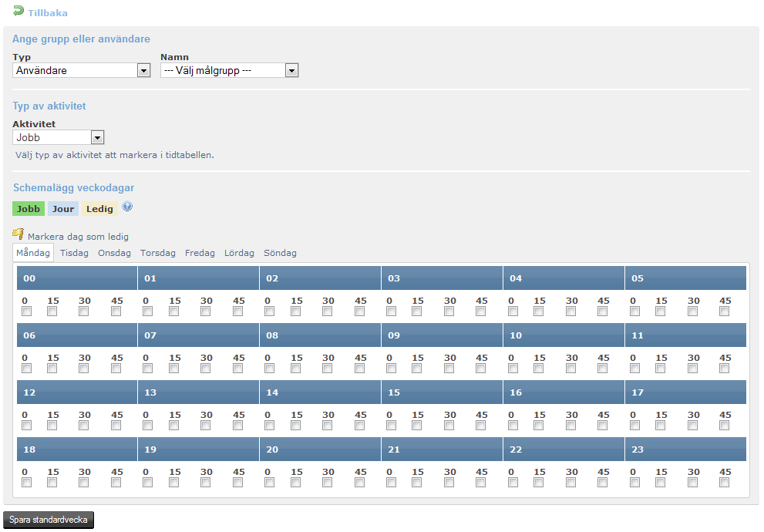Click the flag icon for Markera dag som ledig
This screenshot has width=764, height=532.
coord(18,234)
